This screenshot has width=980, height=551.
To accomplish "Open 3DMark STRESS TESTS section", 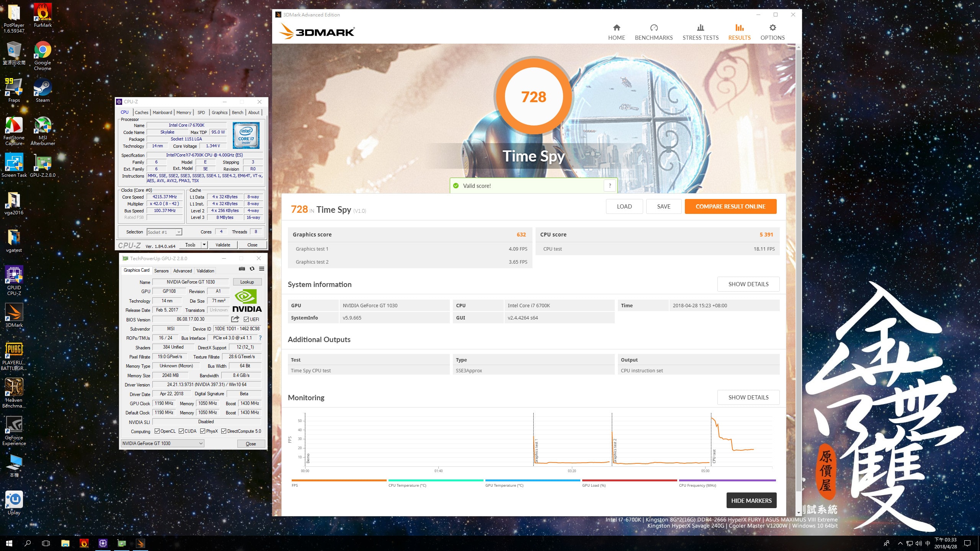I will pyautogui.click(x=701, y=33).
